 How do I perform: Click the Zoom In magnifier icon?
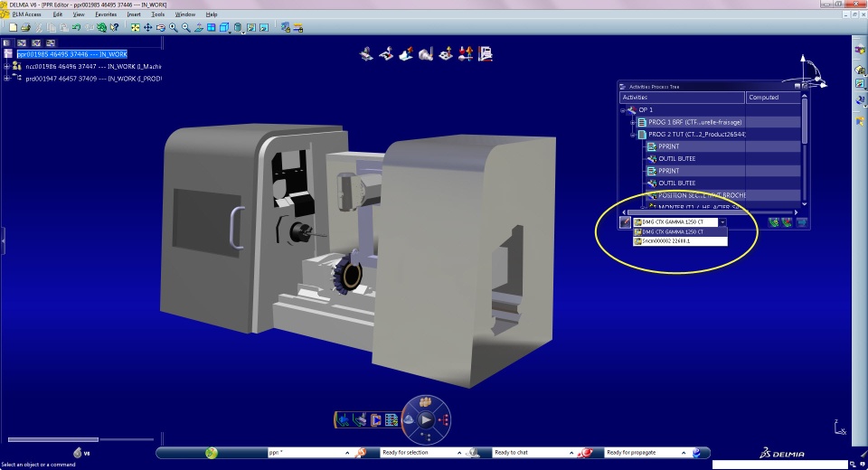[x=174, y=27]
